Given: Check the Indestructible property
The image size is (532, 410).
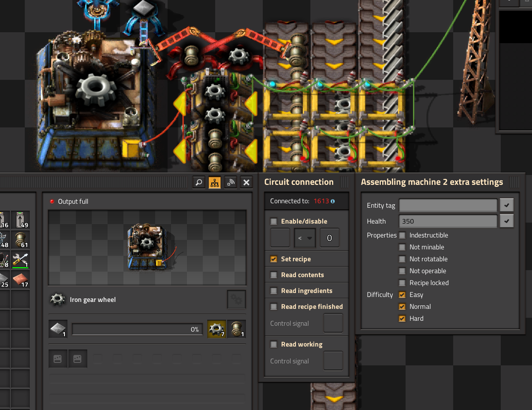Looking at the screenshot, I should (402, 235).
